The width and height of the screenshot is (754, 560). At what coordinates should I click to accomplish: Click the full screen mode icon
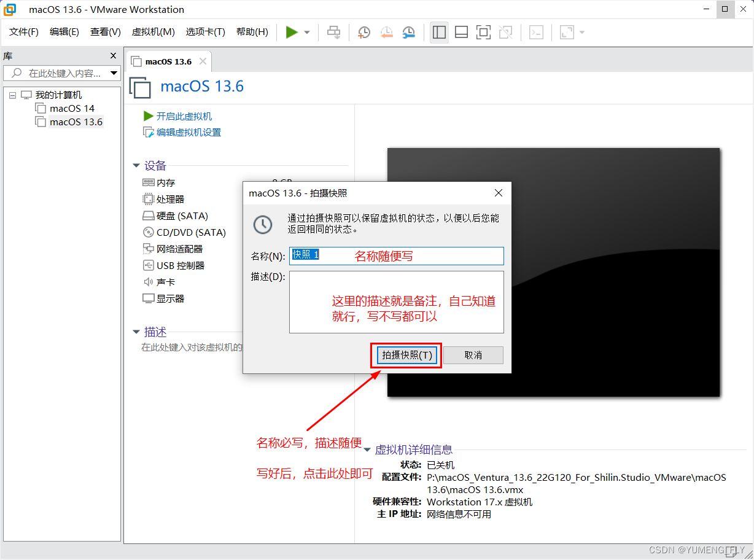pyautogui.click(x=483, y=33)
